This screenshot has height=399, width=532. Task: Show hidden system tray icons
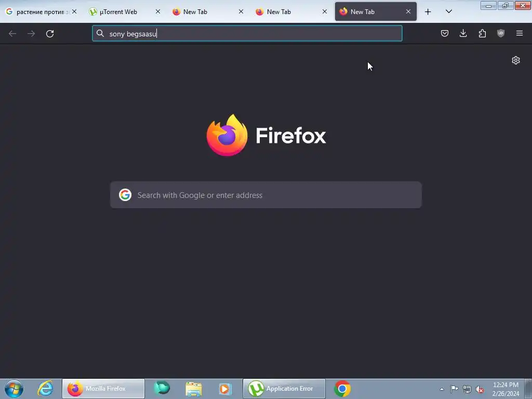tap(442, 389)
